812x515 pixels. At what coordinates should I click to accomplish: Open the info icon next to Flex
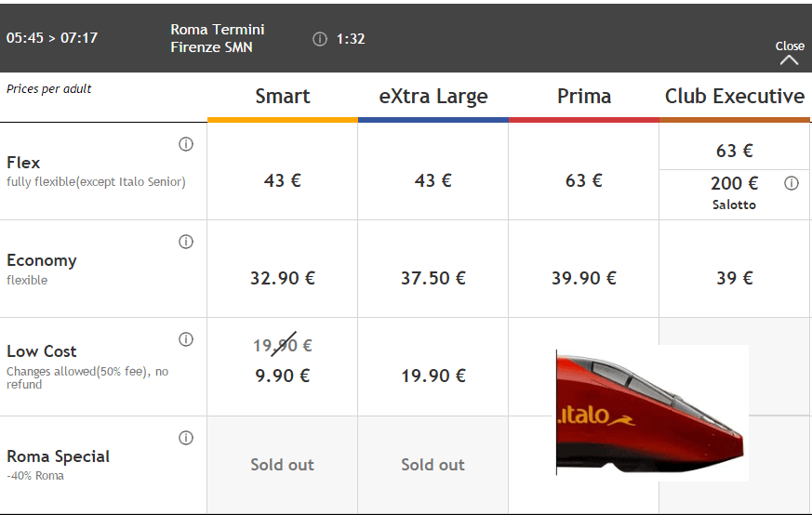coord(186,144)
